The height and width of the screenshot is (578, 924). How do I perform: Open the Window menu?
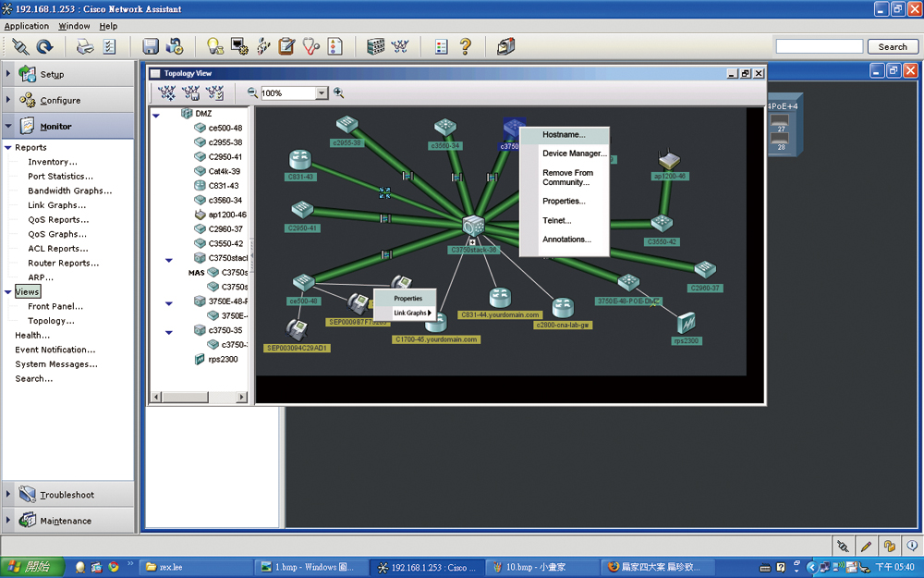[74, 26]
